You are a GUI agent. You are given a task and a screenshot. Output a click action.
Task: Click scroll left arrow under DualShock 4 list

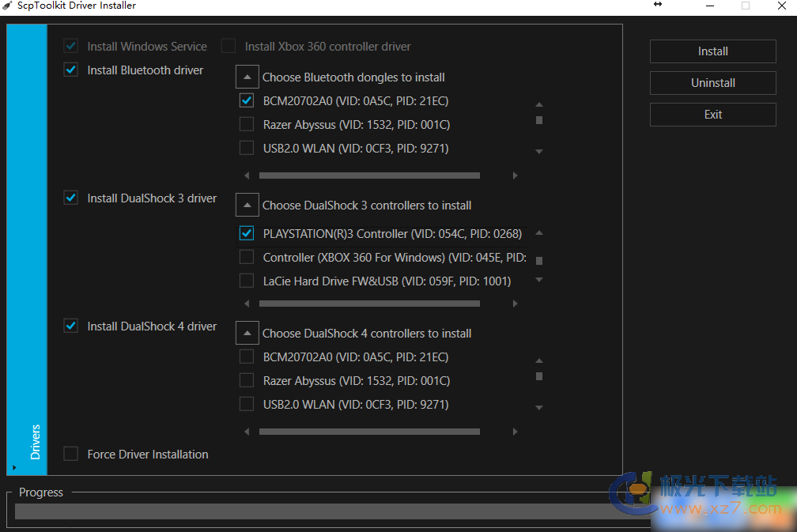pos(247,432)
